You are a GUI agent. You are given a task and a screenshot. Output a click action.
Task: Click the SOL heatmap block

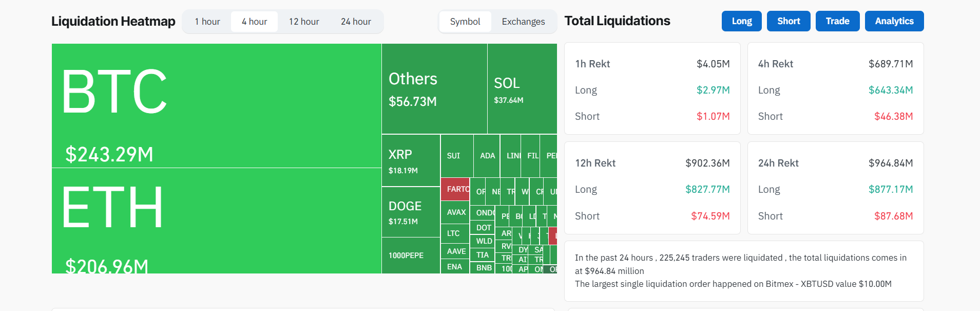tap(522, 88)
